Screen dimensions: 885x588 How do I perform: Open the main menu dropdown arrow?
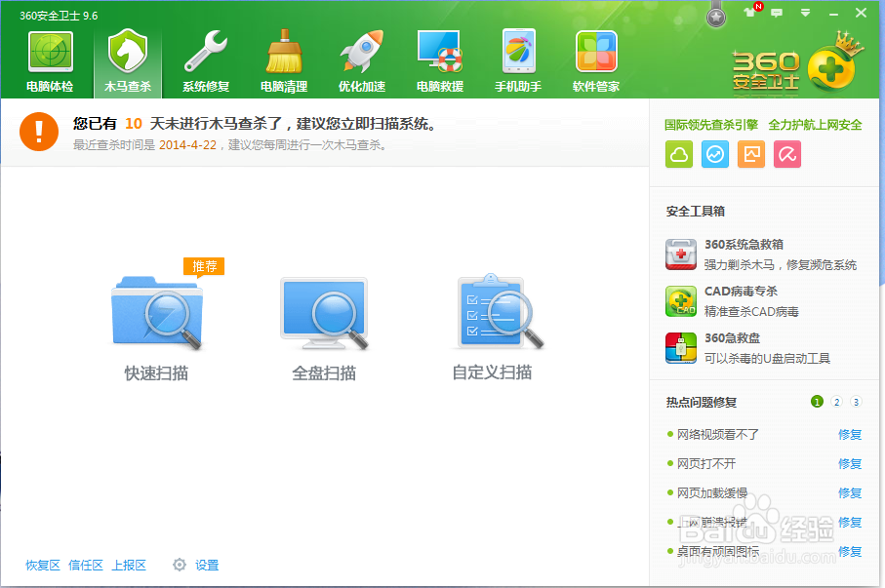(805, 13)
